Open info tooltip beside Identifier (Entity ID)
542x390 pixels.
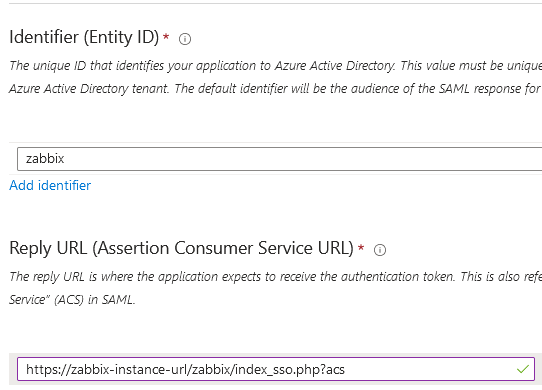coord(185,39)
